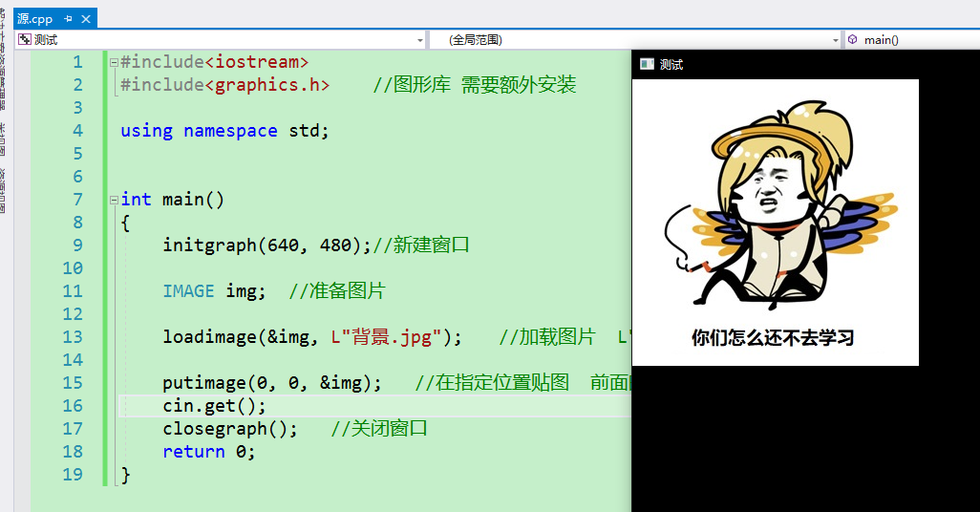The height and width of the screenshot is (512, 980).
Task: Click the 加载图片 comment
Action: (x=547, y=337)
